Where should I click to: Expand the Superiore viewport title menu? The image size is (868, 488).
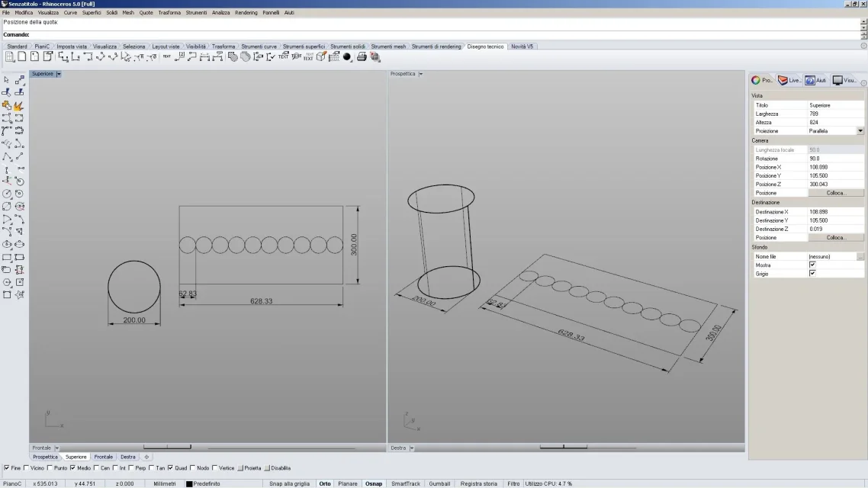tap(59, 74)
